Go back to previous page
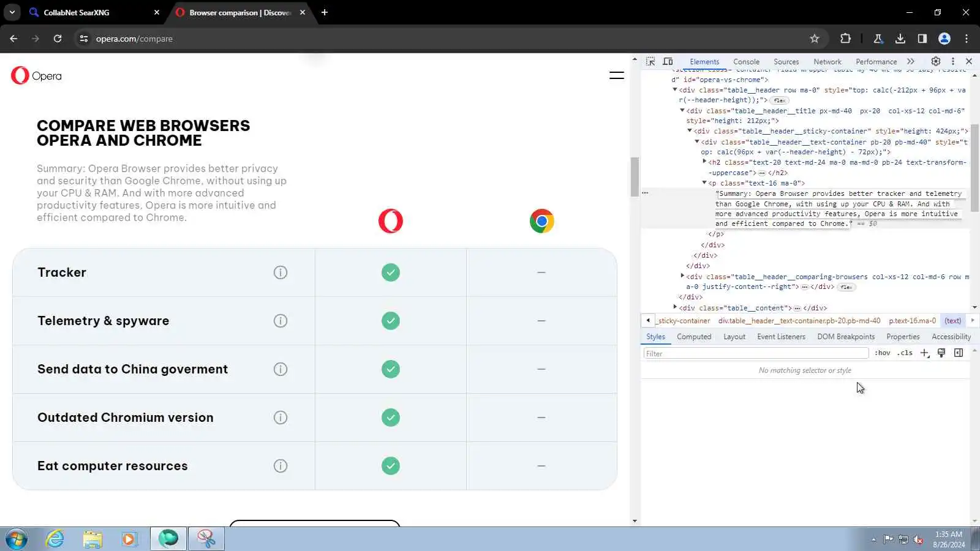 (13, 39)
